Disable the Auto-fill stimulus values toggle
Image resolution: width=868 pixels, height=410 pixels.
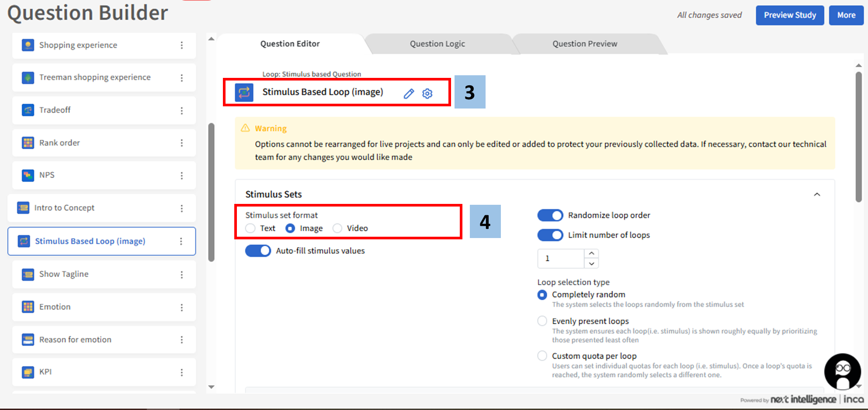click(x=258, y=251)
